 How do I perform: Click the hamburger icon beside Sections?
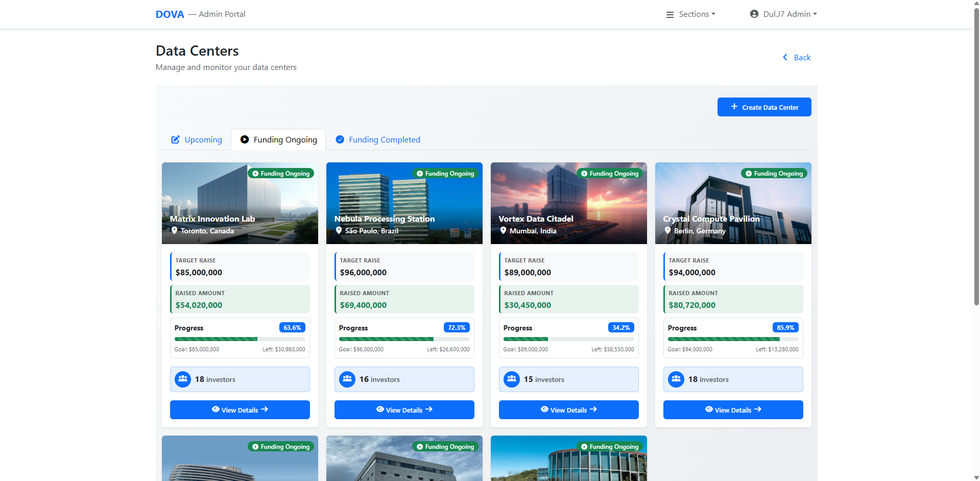pyautogui.click(x=670, y=14)
